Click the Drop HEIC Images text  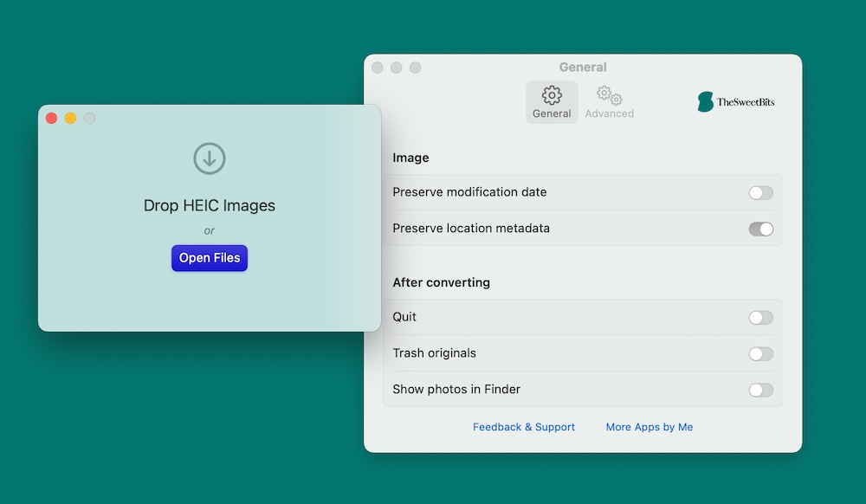(209, 206)
